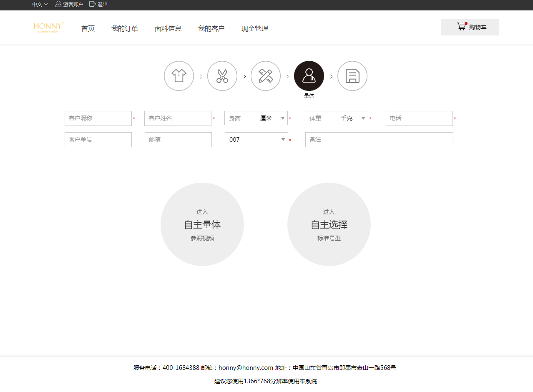Click the 量体 step label
Viewport: 533px width, 392px height.
tap(309, 96)
